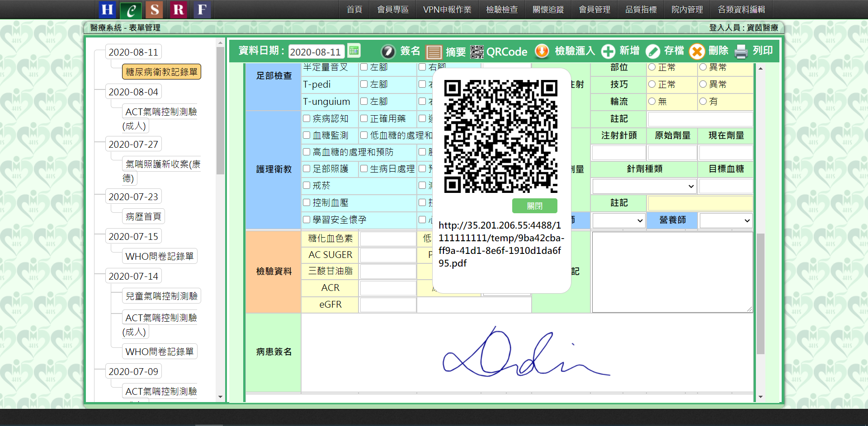Viewport: 868px width, 426px height.
Task: Click the 簽名 pen icon
Action: 388,51
